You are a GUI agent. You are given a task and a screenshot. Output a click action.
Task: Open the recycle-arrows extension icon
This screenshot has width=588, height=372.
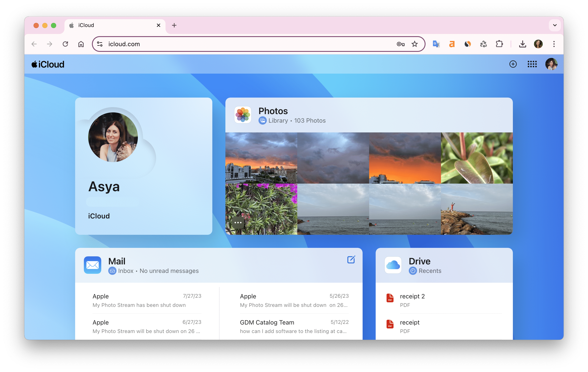[x=483, y=44]
